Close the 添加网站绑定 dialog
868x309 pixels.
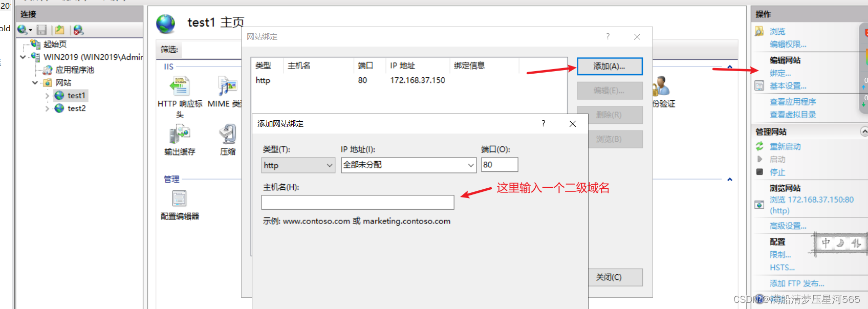point(573,124)
